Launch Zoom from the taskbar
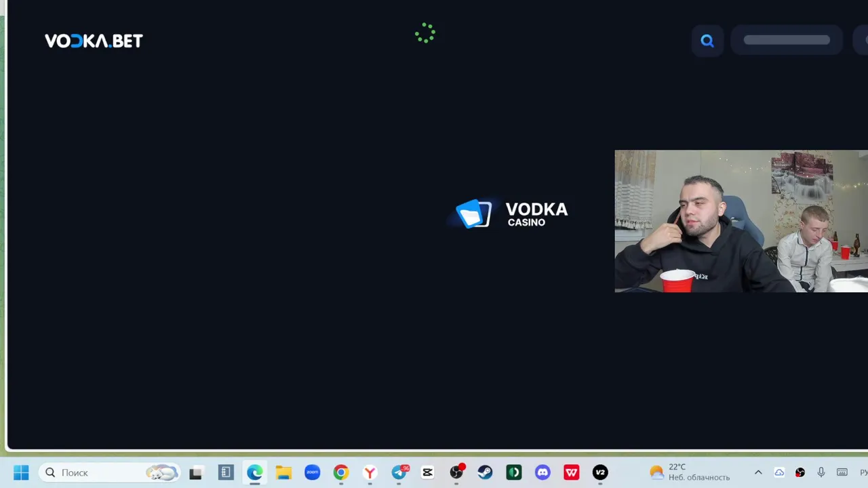The image size is (868, 488). tap(313, 472)
